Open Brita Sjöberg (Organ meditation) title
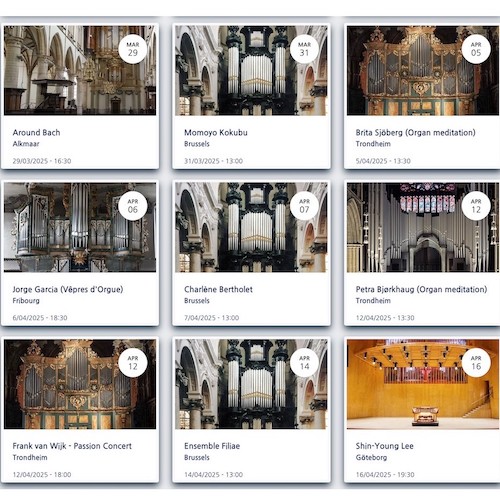 (x=415, y=133)
